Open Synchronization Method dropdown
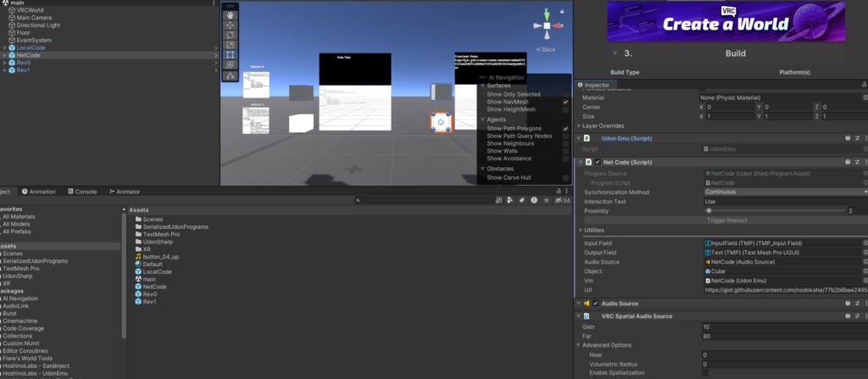This screenshot has height=379, width=868. tap(786, 192)
